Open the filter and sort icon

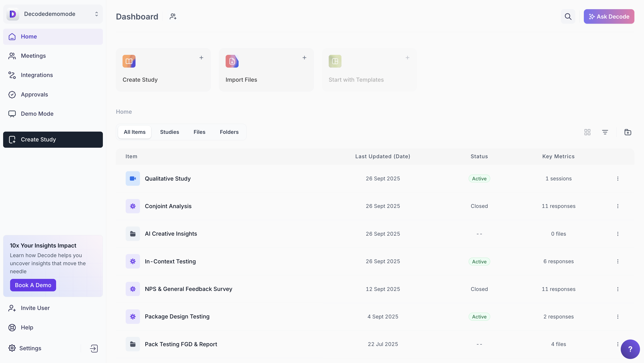605,132
